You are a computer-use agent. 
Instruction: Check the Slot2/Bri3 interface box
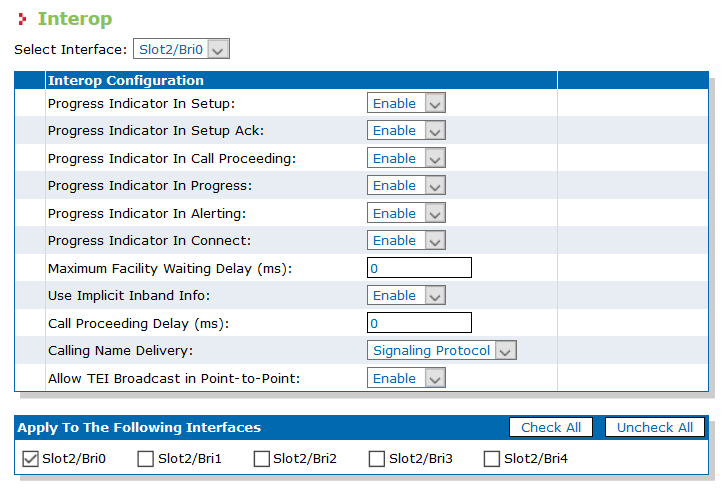377,459
